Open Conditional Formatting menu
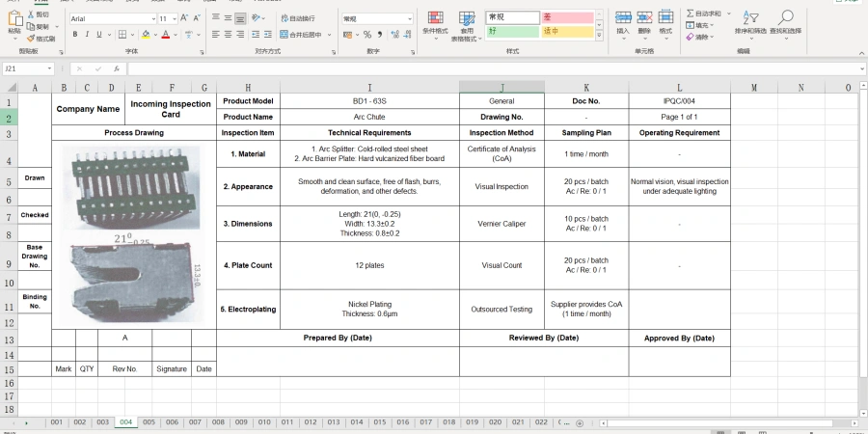Viewport: 868px width, 434px height. [x=435, y=25]
